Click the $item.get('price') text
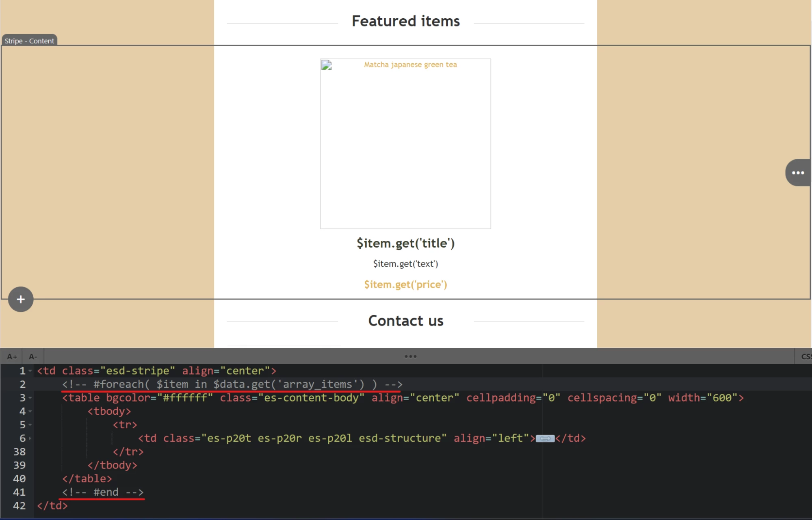The height and width of the screenshot is (520, 812). (405, 285)
